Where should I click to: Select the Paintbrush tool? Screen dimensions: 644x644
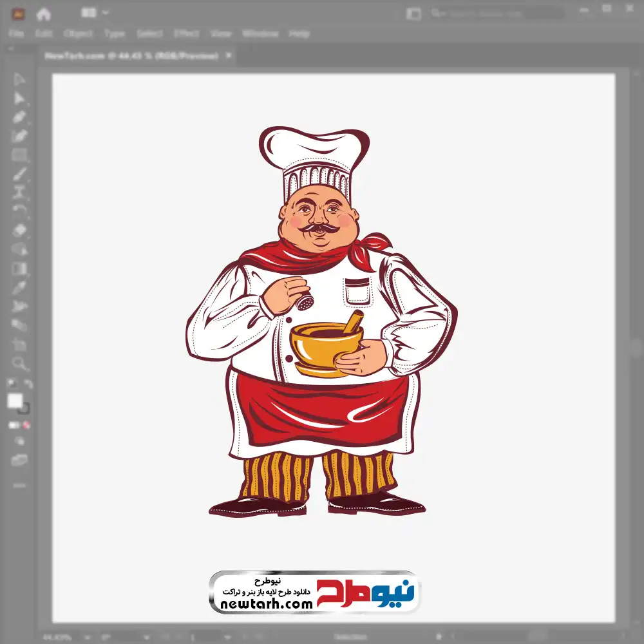[19, 174]
